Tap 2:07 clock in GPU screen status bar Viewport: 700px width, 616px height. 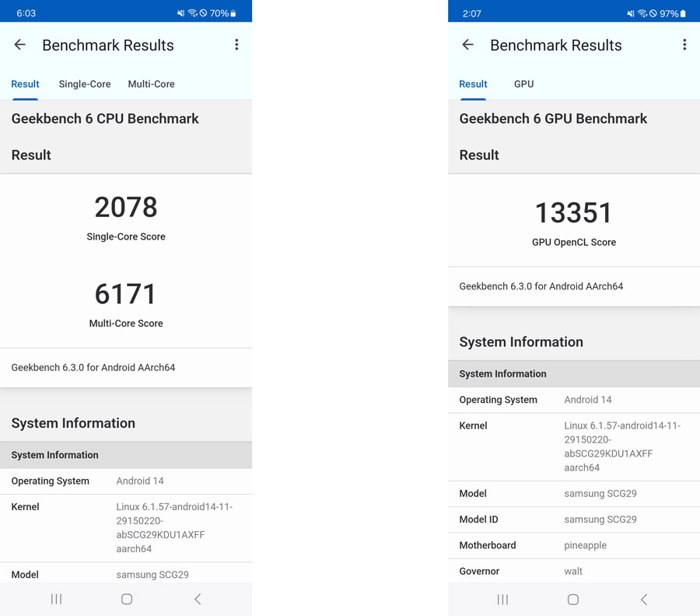(472, 13)
